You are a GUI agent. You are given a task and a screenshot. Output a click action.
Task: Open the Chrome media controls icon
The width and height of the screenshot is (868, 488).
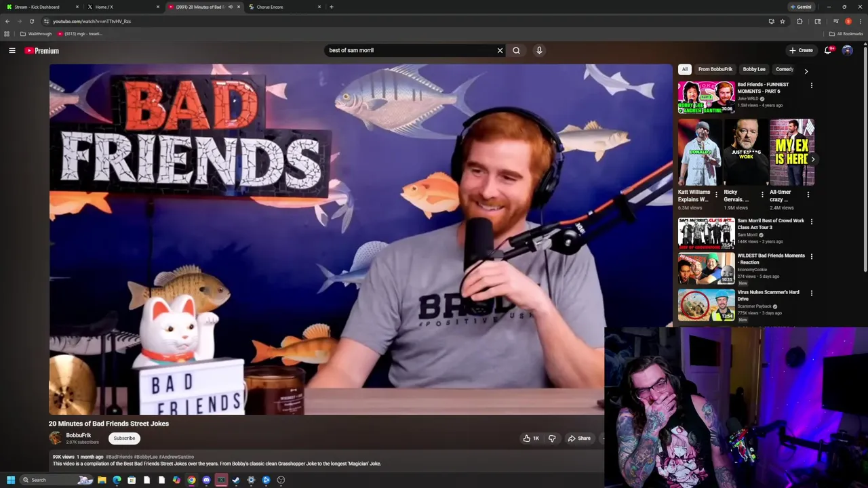coord(836,21)
